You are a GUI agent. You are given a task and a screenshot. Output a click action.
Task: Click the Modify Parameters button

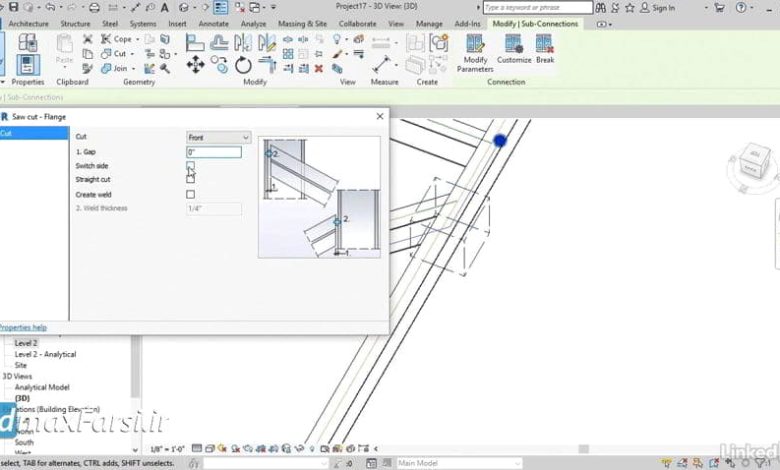click(475, 54)
